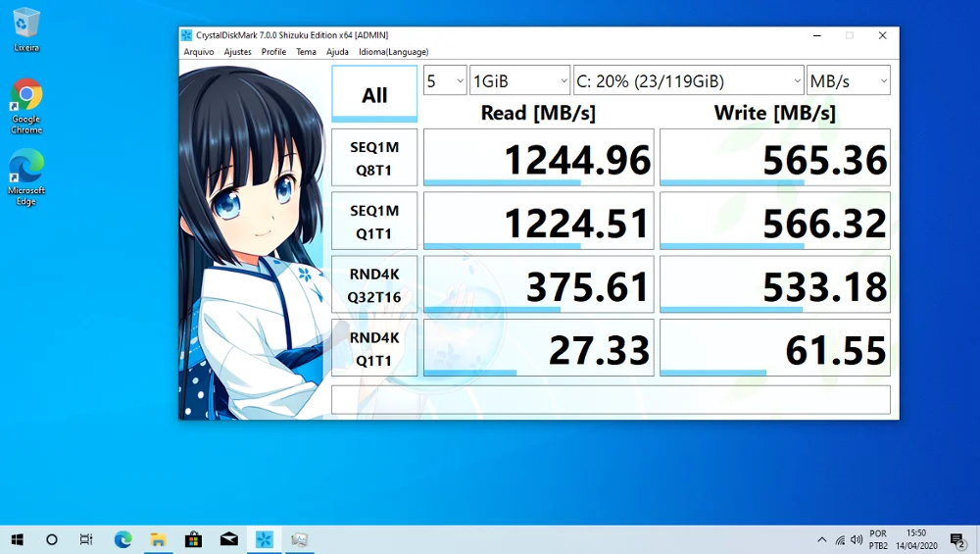Click CrystalDiskMark taskbar icon

point(264,539)
